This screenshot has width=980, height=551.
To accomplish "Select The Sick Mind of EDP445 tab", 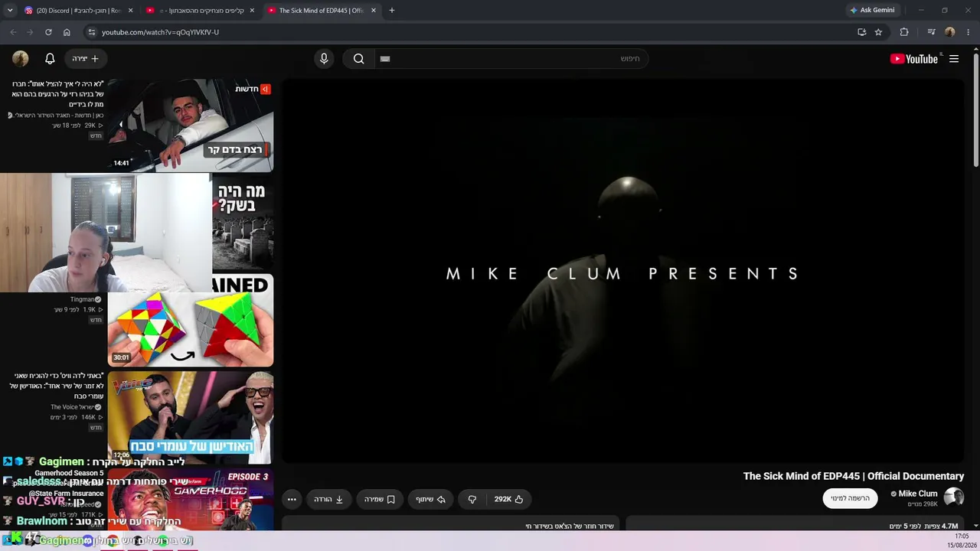I will tap(322, 11).
